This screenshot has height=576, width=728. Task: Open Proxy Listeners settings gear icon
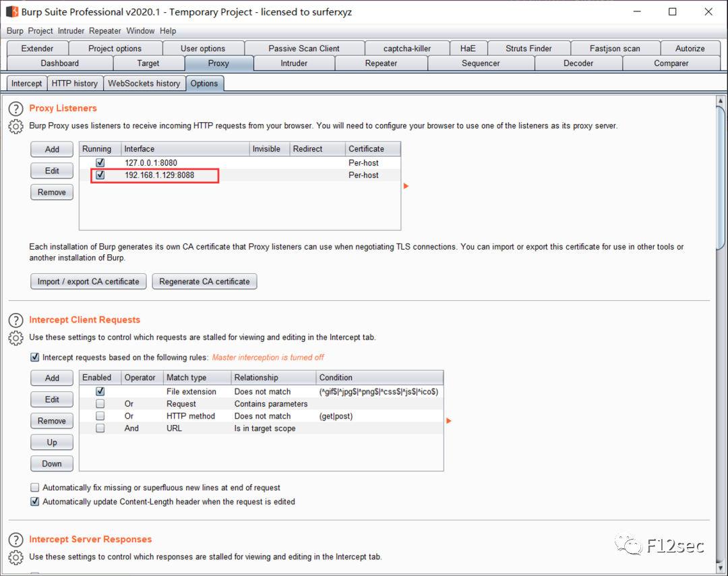point(16,126)
